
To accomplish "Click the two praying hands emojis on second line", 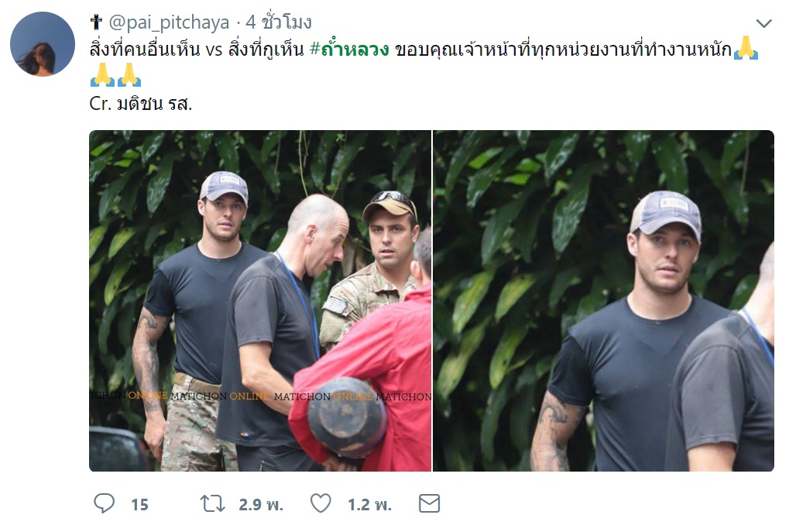I will (115, 74).
